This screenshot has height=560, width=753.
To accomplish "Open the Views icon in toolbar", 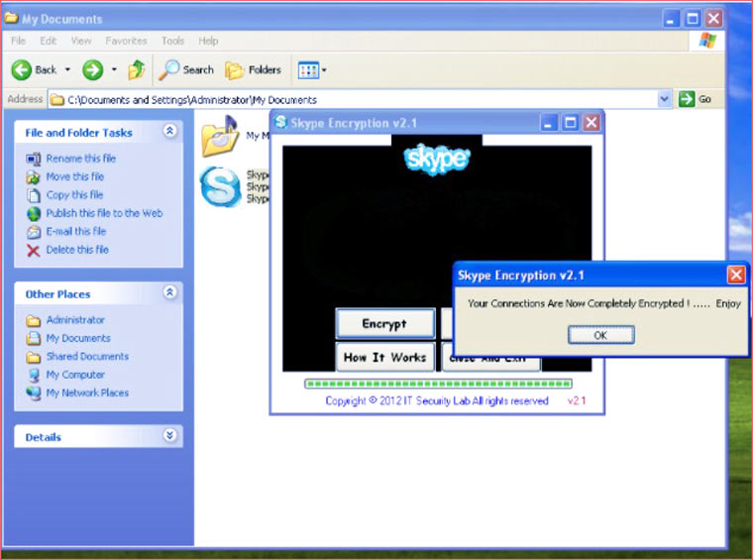I will [x=308, y=70].
